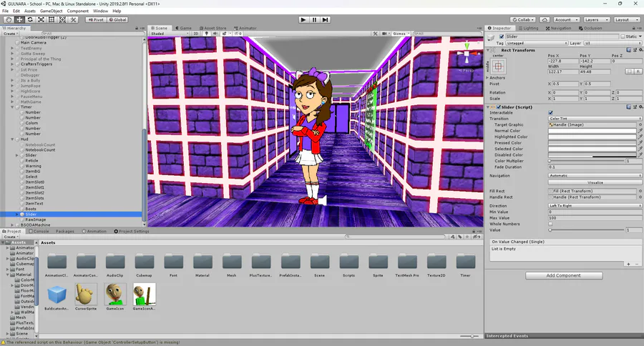The height and width of the screenshot is (346, 644).
Task: Open the Assets menu
Action: pos(30,11)
